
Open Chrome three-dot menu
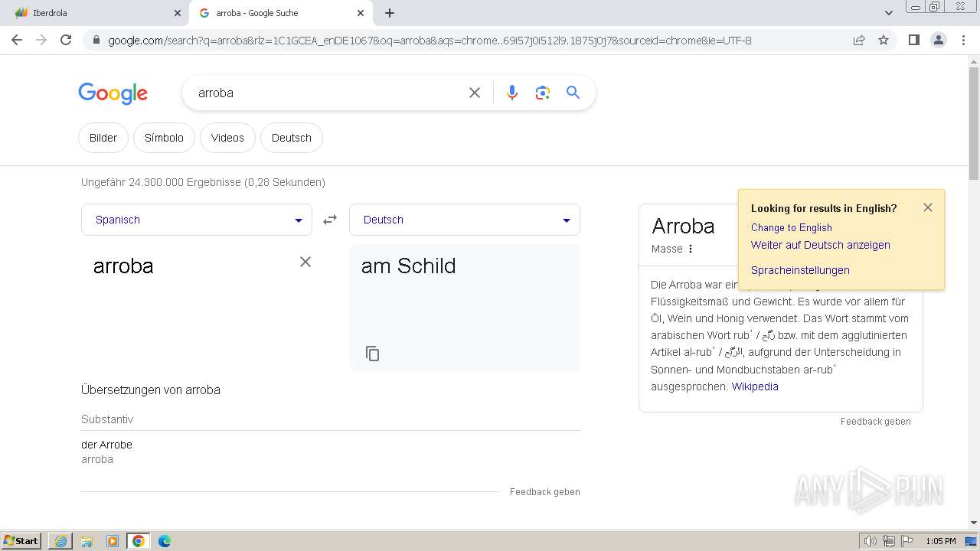pos(963,40)
